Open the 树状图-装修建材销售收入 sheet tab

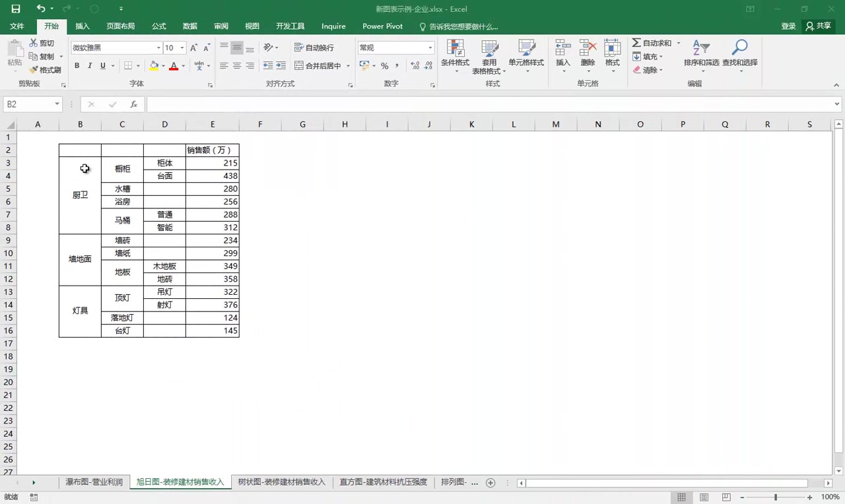(282, 483)
